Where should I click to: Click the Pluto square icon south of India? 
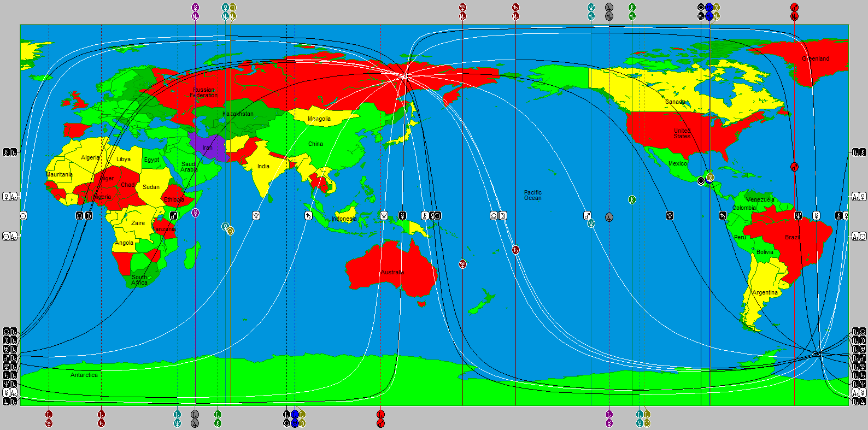[256, 216]
